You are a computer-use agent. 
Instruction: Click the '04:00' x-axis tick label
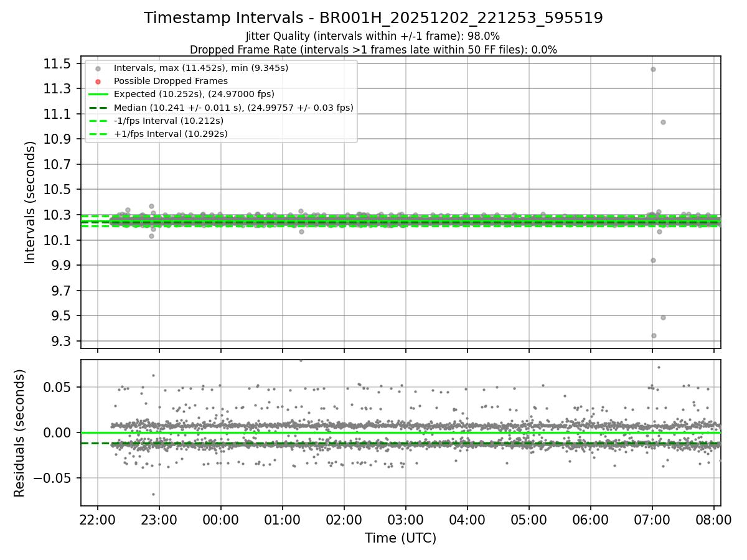point(467,520)
